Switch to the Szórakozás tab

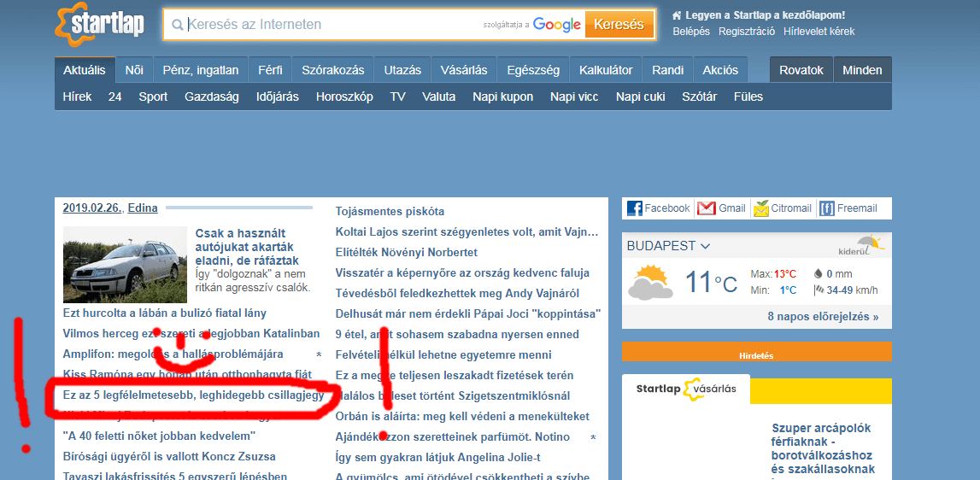[x=332, y=70]
